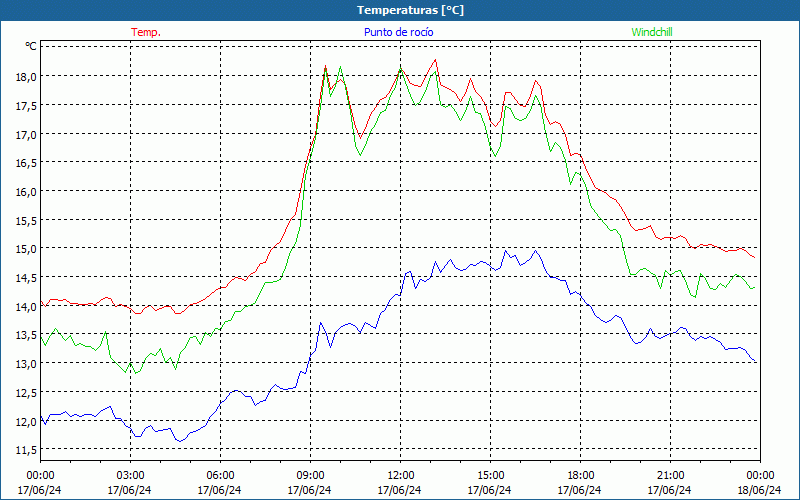Click the 16,5 y-axis value
Viewport: 800px width, 500px height.
coord(28,163)
